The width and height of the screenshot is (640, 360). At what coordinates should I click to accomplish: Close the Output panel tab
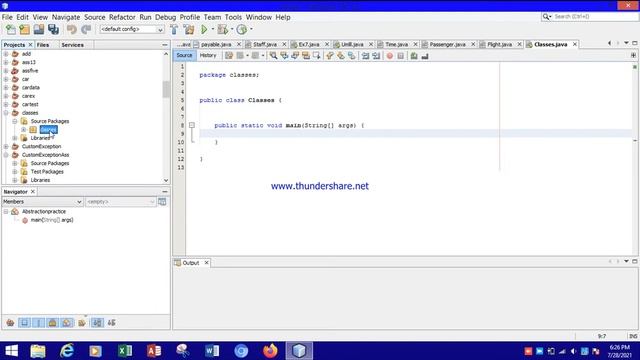207,263
